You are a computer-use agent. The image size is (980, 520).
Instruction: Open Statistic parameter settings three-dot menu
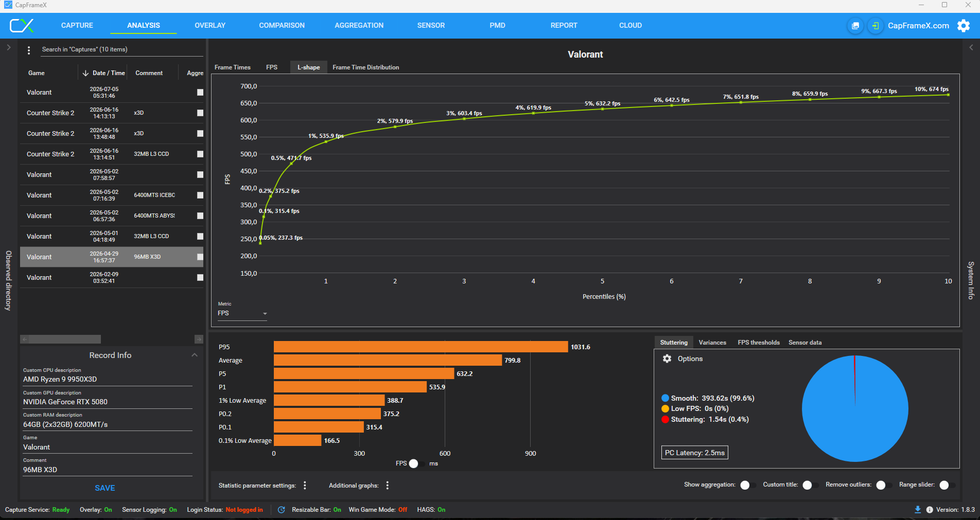(x=305, y=486)
